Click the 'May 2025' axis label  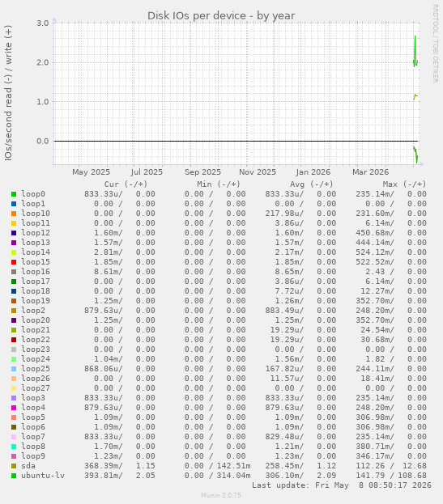click(x=91, y=172)
